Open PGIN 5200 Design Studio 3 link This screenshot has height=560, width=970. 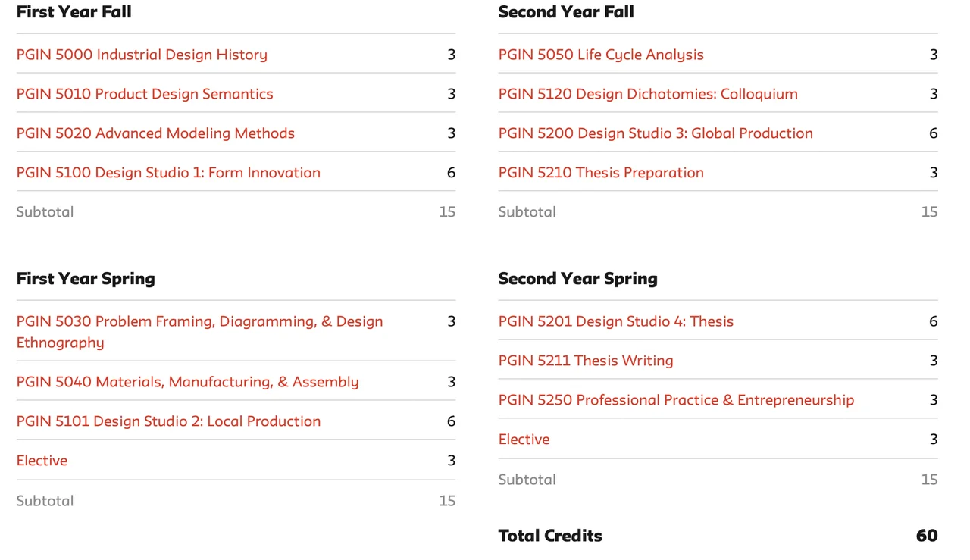(x=656, y=133)
